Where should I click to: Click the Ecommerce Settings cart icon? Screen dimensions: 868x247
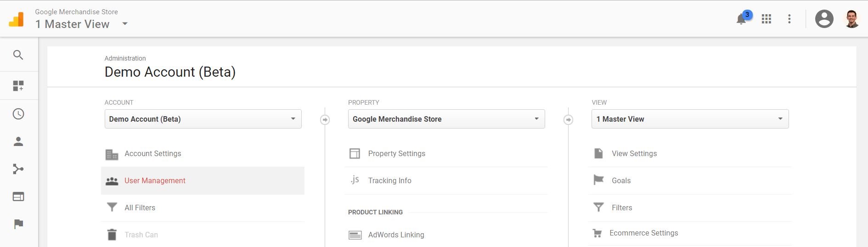click(597, 233)
